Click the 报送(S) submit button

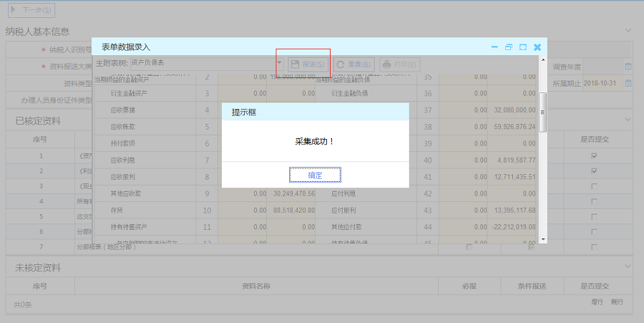pos(308,64)
